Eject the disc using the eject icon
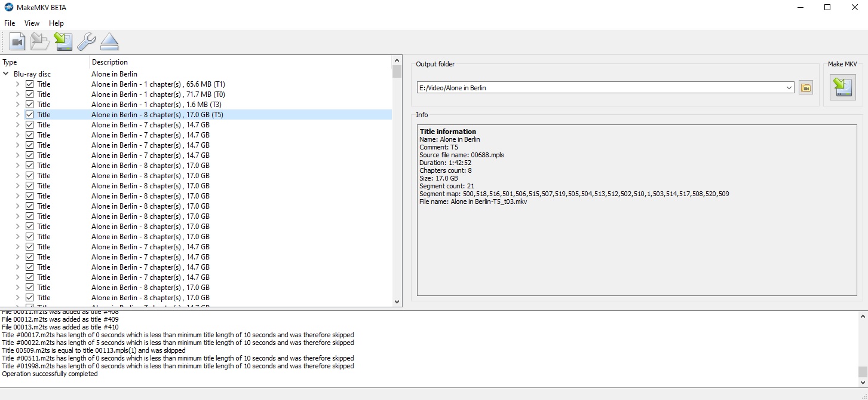This screenshot has width=868, height=400. pyautogui.click(x=109, y=42)
